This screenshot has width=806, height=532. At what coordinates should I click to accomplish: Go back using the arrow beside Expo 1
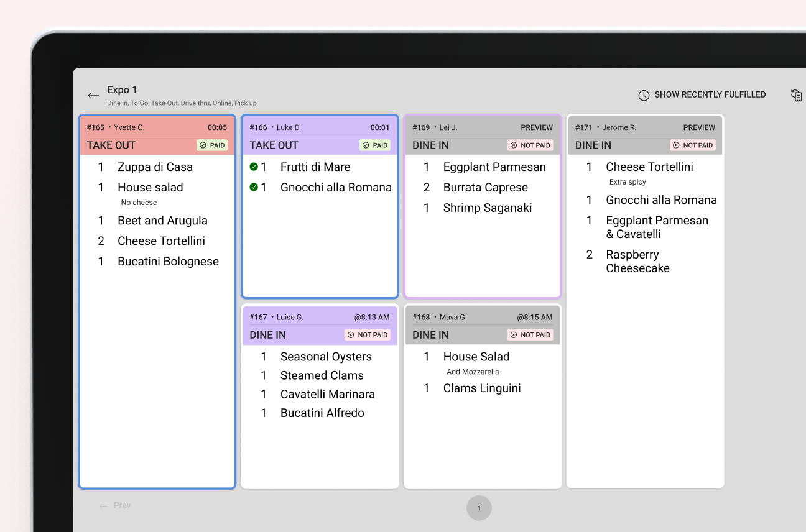point(93,95)
